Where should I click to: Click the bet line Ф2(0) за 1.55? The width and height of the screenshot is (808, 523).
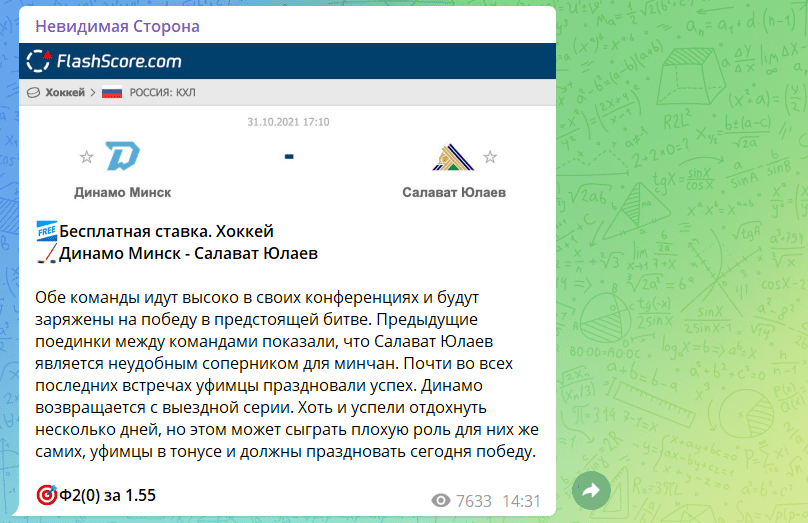108,495
